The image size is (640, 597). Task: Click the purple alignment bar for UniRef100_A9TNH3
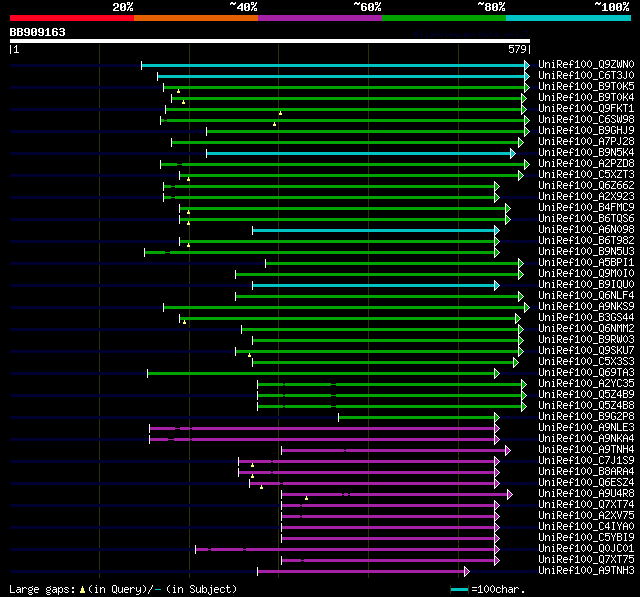363,571
